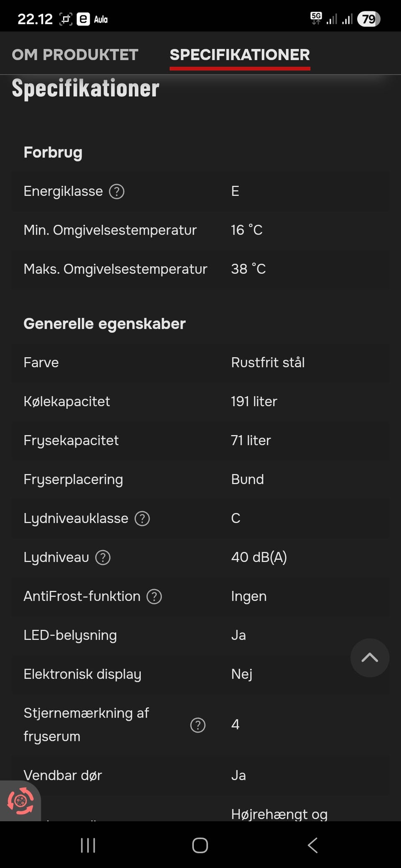The image size is (401, 868).
Task: Tap question mark beside AntiFrost-funktion
Action: (x=154, y=597)
